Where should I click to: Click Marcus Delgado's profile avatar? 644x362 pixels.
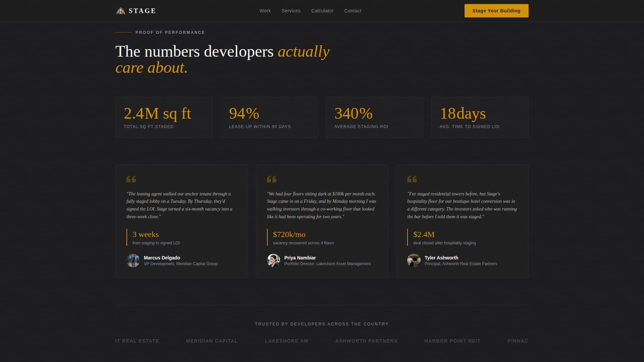pyautogui.click(x=133, y=260)
